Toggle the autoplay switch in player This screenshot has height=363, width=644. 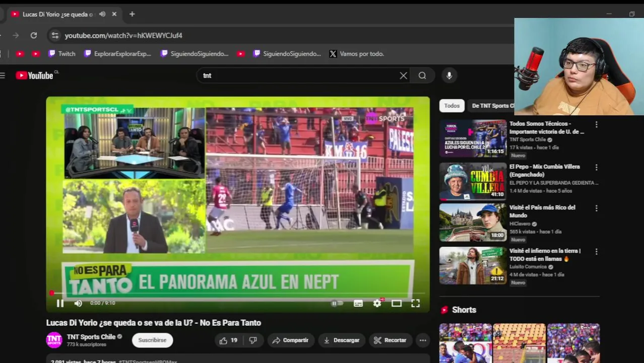[x=337, y=303]
